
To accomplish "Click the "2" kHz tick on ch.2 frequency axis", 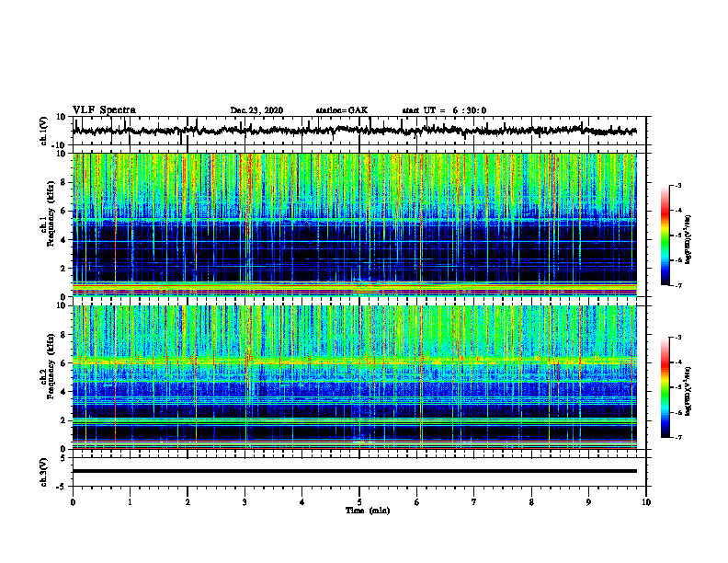I will click(63, 420).
